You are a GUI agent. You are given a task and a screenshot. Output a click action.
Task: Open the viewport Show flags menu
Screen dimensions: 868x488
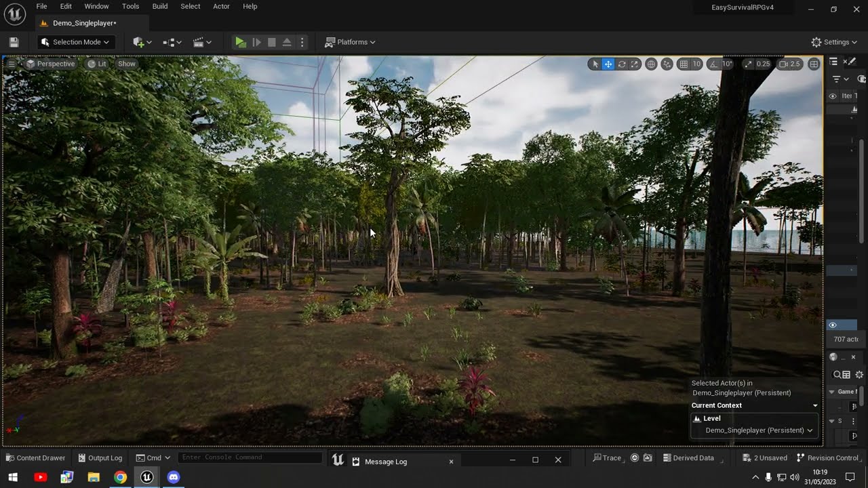[127, 64]
